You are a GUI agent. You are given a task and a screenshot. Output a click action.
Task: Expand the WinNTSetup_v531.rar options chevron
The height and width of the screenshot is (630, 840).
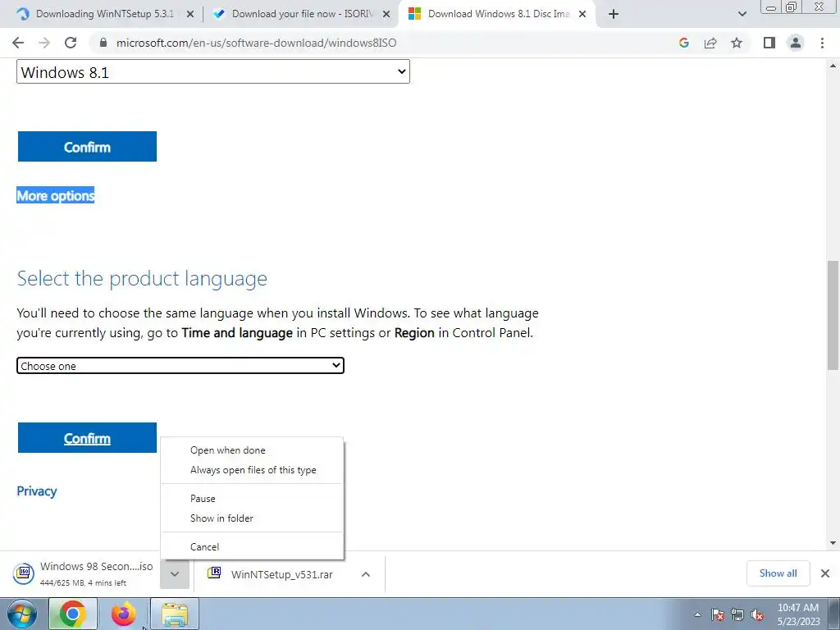pos(366,574)
